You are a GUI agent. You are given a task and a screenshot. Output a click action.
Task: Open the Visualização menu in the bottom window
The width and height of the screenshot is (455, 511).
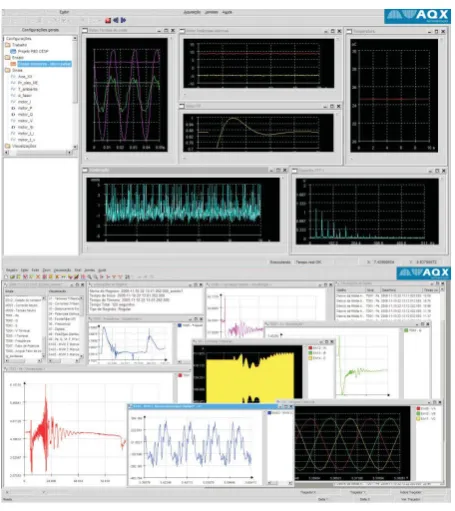click(62, 270)
